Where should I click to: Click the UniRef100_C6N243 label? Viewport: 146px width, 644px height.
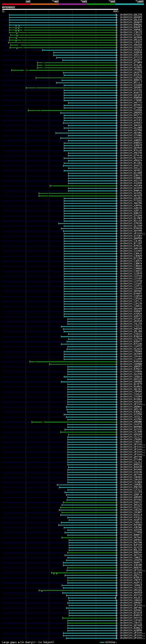[131, 600]
